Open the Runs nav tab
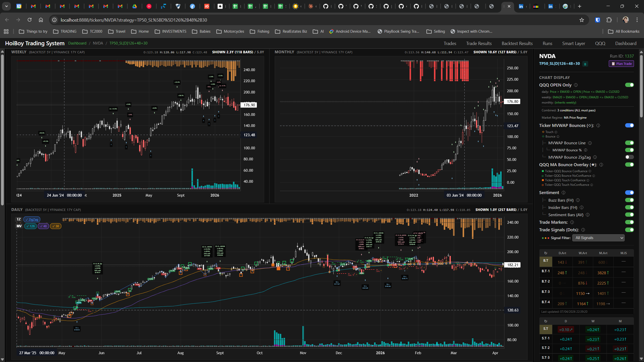This screenshot has width=644, height=362. (547, 43)
